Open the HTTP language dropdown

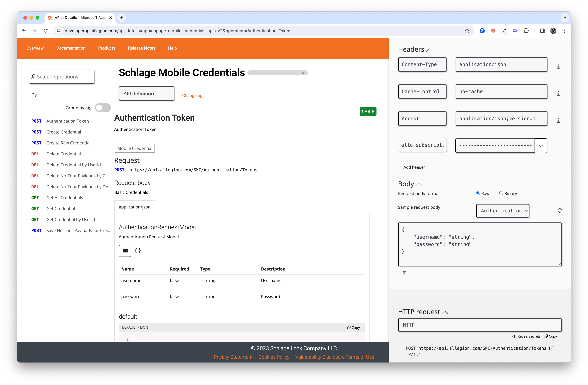coord(480,325)
